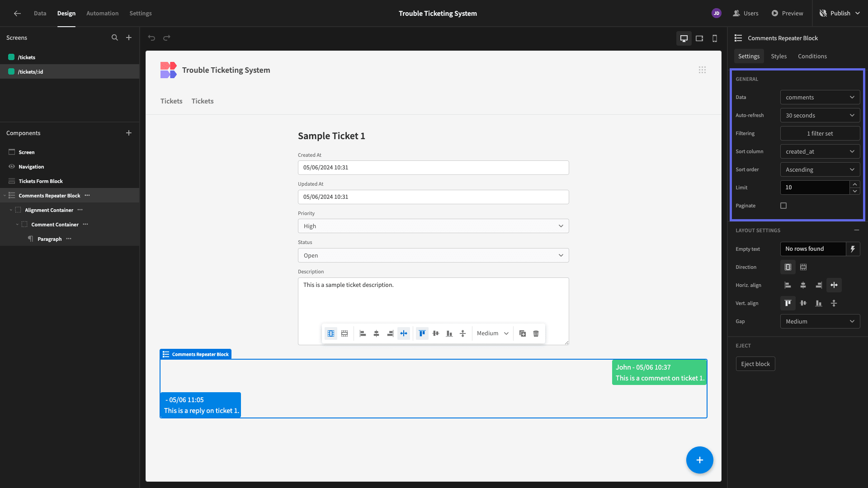Click the undo arrow icon
The height and width of the screenshot is (488, 868).
point(151,38)
